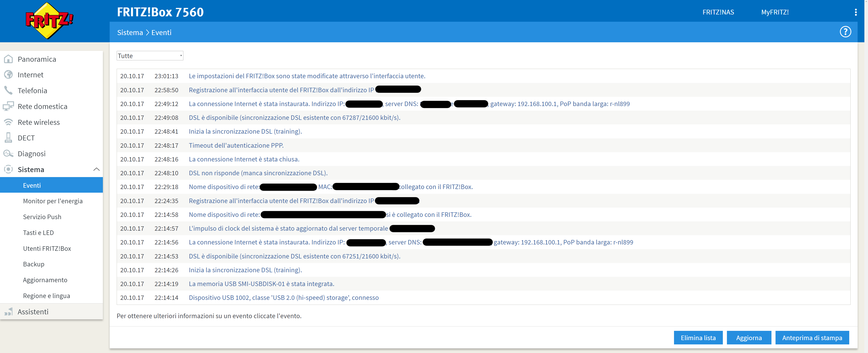This screenshot has width=868, height=353.
Task: Click the Panoramica house icon
Action: (8, 59)
